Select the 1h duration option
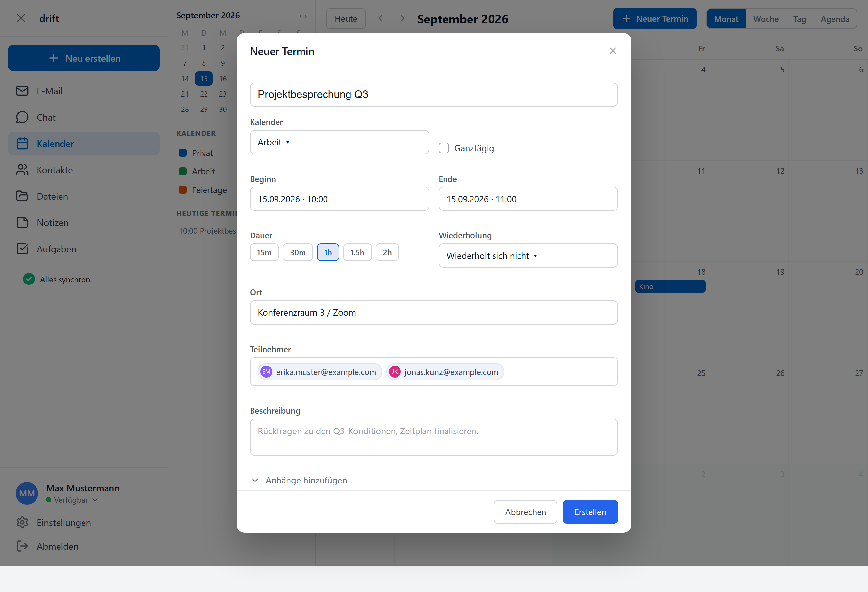 [x=328, y=253]
